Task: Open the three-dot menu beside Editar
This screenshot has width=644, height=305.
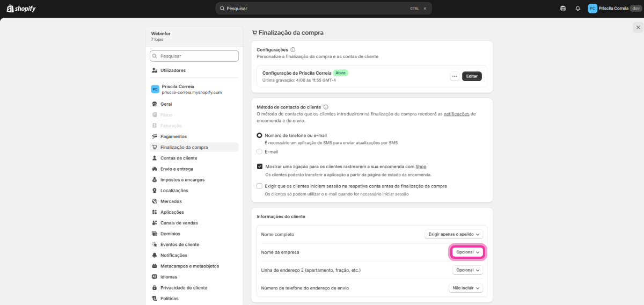Action: [455, 76]
